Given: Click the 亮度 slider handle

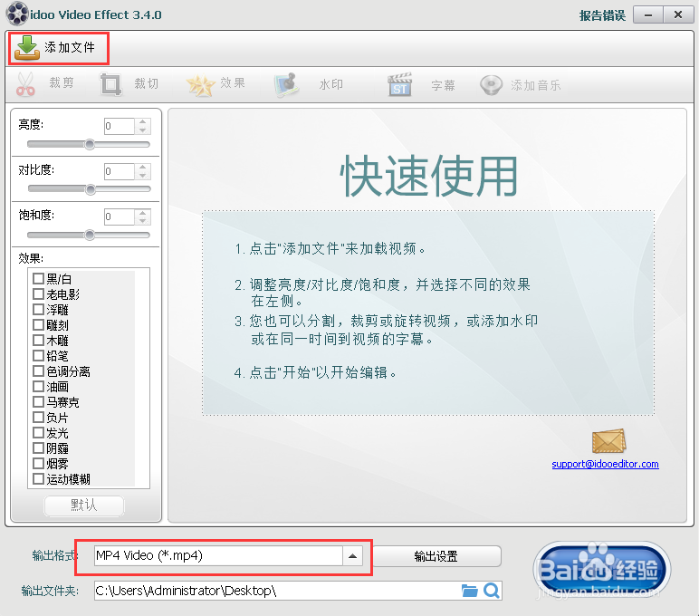Looking at the screenshot, I should coord(90,144).
